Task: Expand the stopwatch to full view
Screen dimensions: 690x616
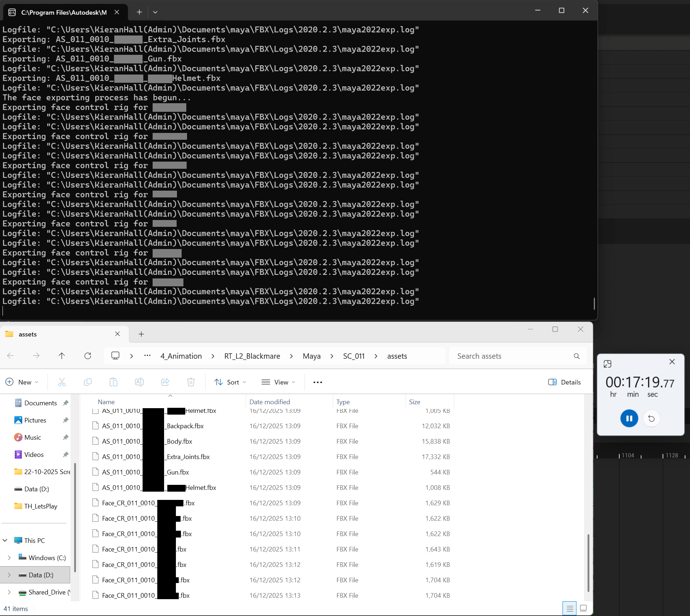Action: point(607,364)
